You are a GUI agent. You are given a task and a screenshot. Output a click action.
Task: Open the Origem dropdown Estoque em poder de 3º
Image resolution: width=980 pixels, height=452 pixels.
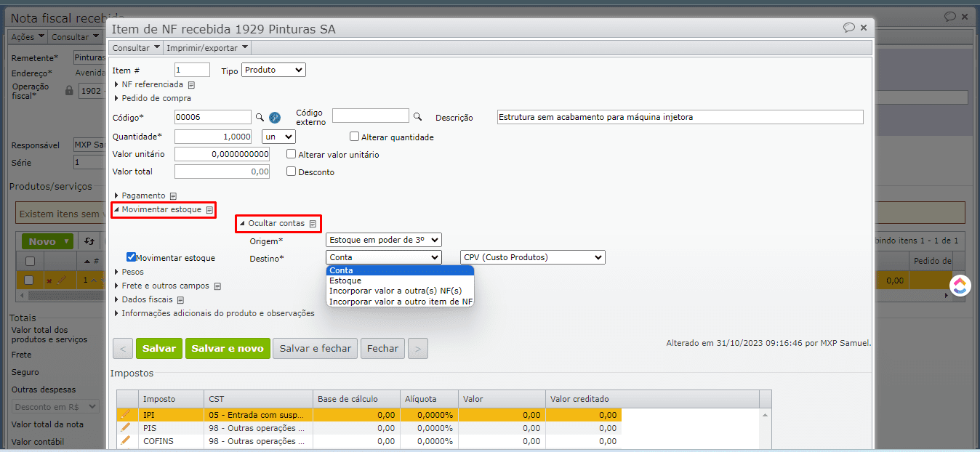pyautogui.click(x=384, y=240)
